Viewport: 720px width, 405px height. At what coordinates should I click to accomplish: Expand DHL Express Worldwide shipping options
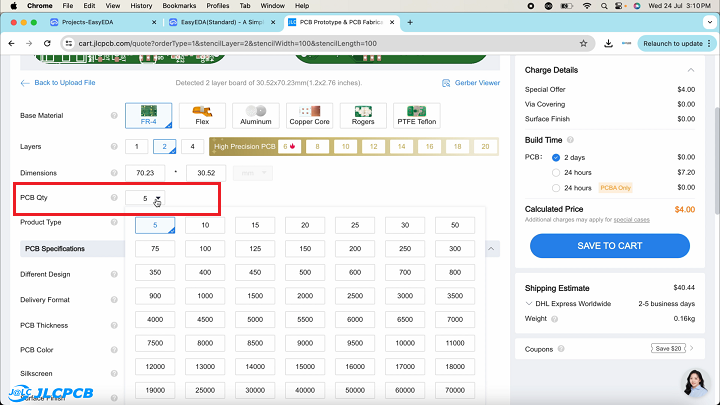tap(529, 304)
